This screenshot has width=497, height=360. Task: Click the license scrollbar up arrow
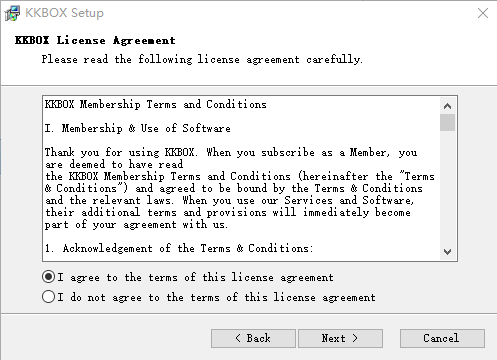point(447,106)
